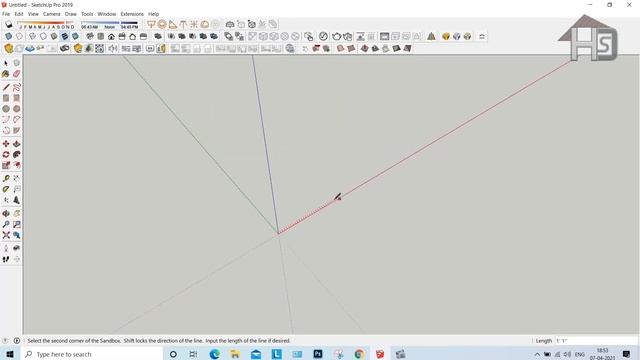The image size is (640, 360).
Task: Activate the 3D Text tool
Action: tap(16, 200)
